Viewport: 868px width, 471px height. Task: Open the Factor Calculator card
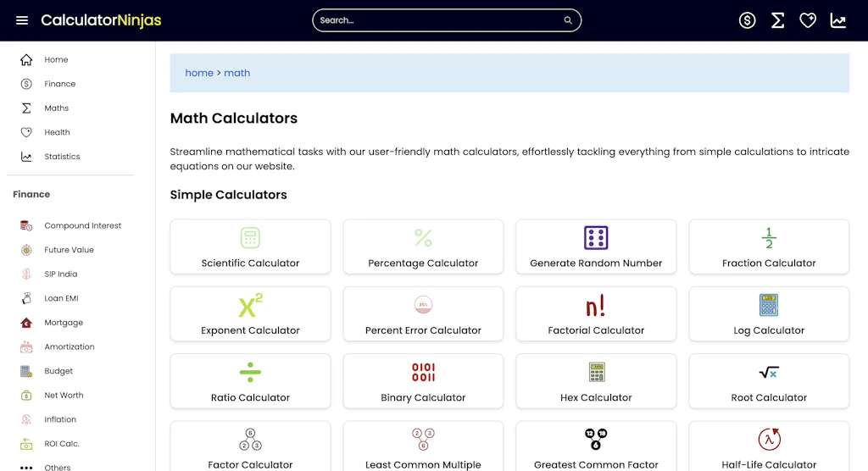[250, 446]
